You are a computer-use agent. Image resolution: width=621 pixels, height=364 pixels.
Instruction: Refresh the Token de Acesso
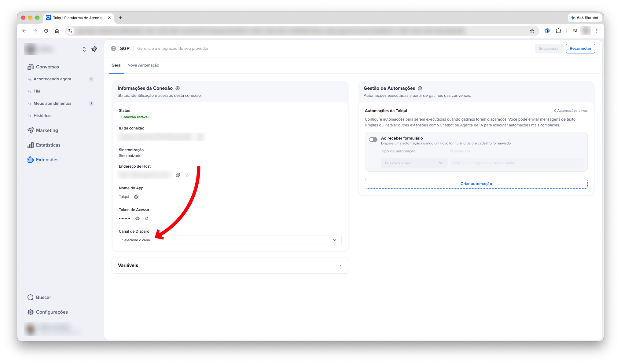click(x=147, y=218)
